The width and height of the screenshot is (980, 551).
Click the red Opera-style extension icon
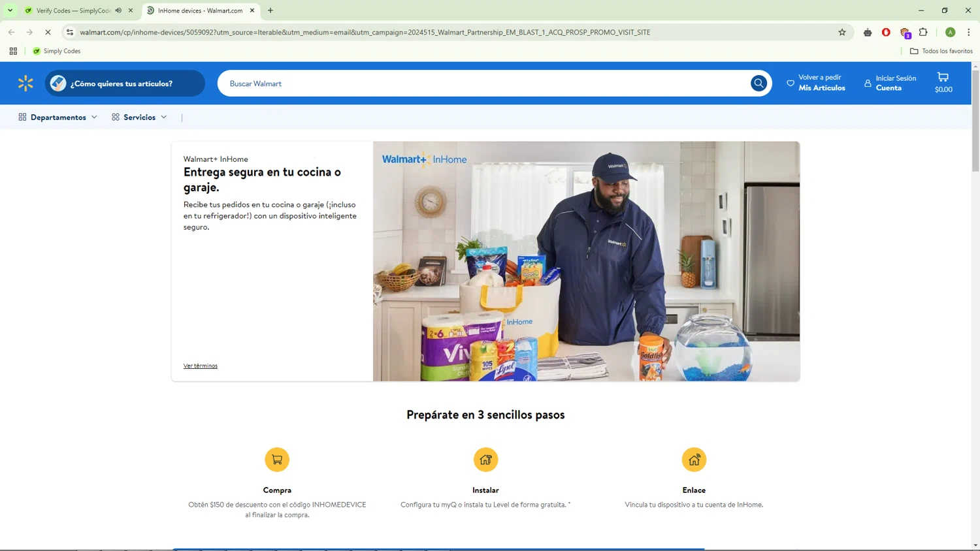[886, 32]
